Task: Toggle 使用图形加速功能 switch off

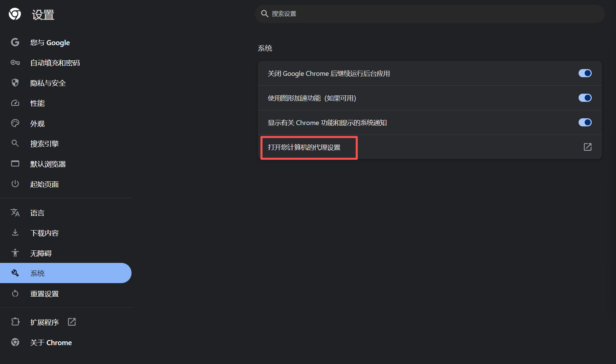Action: click(x=585, y=98)
